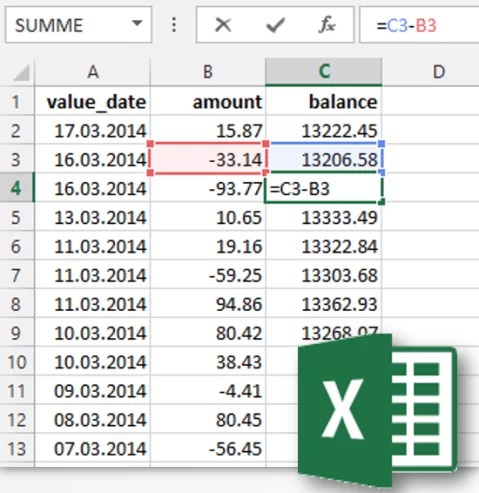The image size is (479, 493).
Task: Select balance cell 13322.84
Action: pos(324,246)
